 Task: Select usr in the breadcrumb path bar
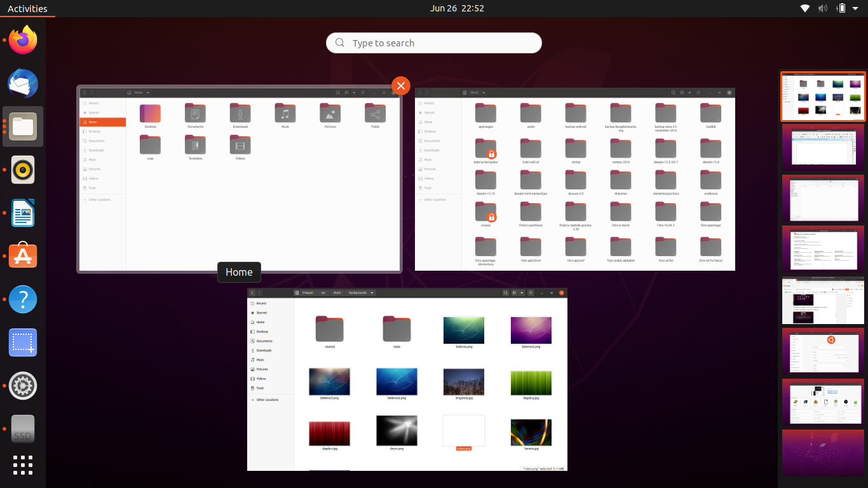pos(322,293)
